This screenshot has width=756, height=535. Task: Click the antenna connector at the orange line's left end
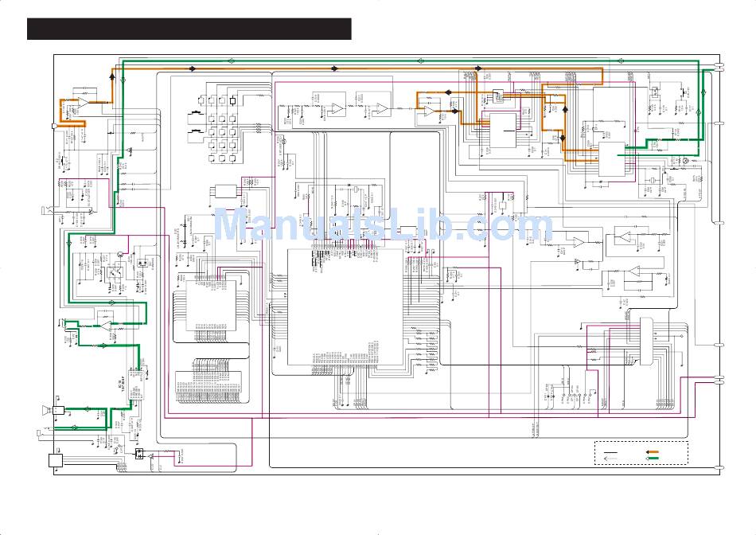54,127
